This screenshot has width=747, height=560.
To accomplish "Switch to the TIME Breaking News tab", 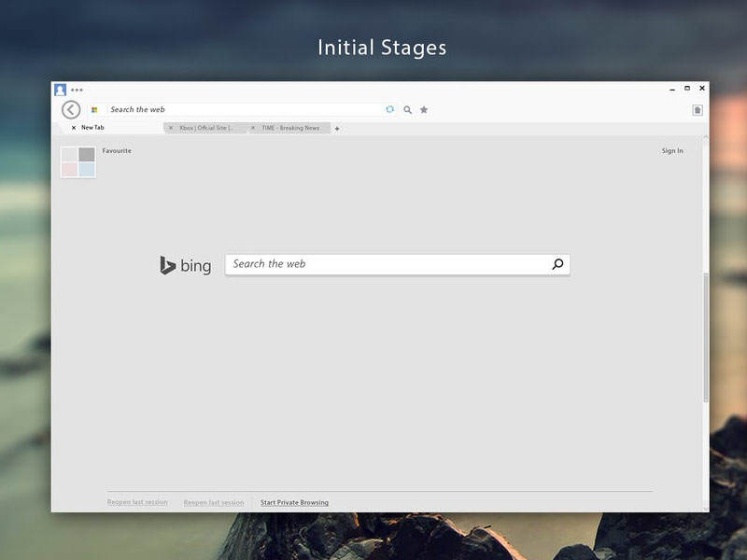I will click(x=290, y=128).
